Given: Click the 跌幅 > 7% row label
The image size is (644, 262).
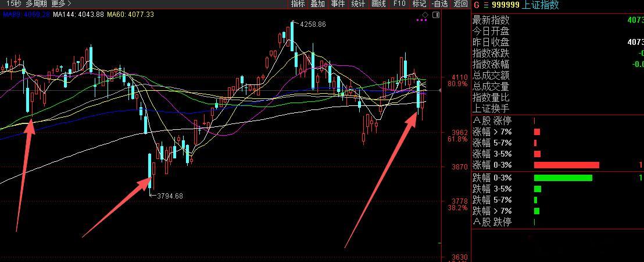Looking at the screenshot, I should tap(492, 211).
